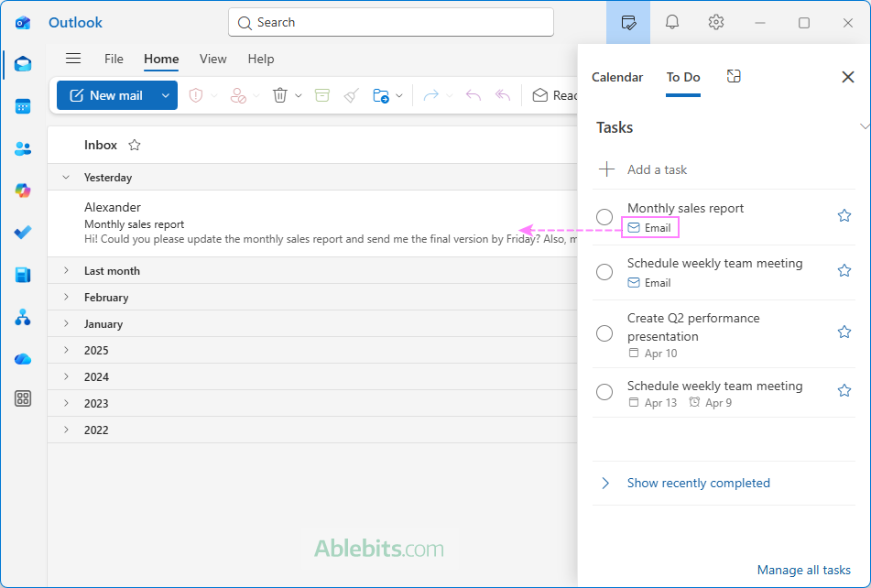Open the More apps grid icon
This screenshot has height=588, width=871.
pos(22,398)
